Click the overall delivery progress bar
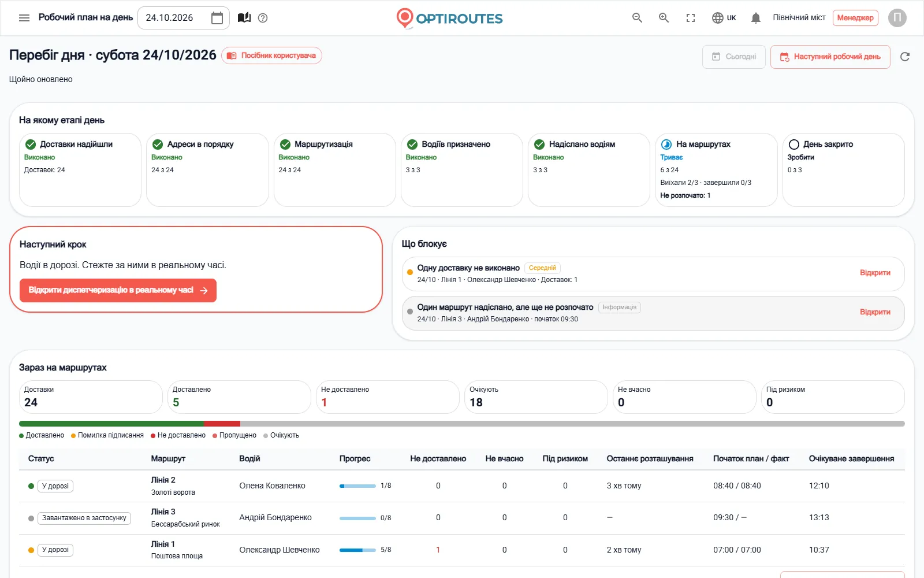 462,424
